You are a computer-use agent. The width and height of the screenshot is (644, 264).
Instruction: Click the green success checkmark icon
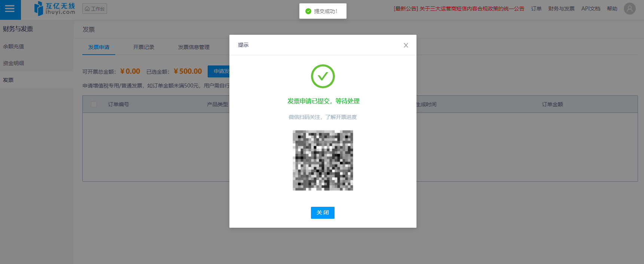[323, 76]
